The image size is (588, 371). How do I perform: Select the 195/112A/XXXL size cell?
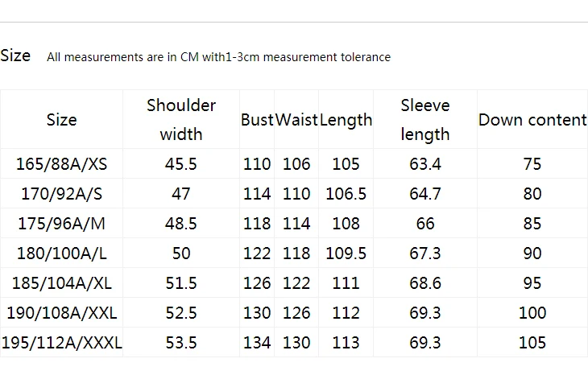point(61,343)
